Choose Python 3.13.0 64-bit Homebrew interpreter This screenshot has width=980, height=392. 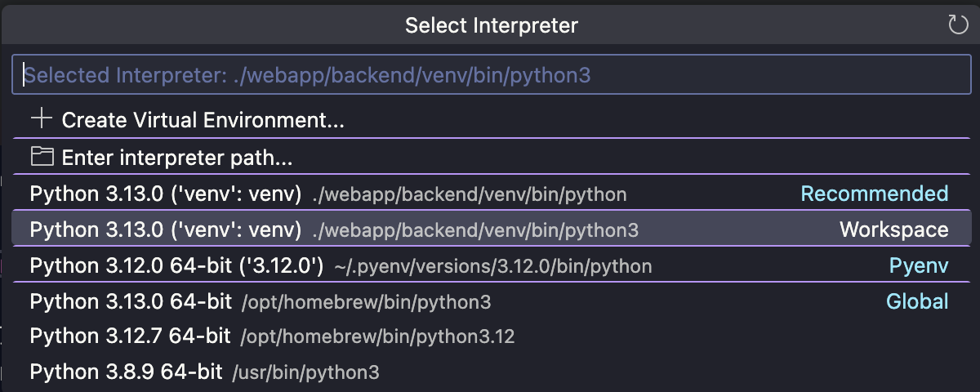coord(131,302)
